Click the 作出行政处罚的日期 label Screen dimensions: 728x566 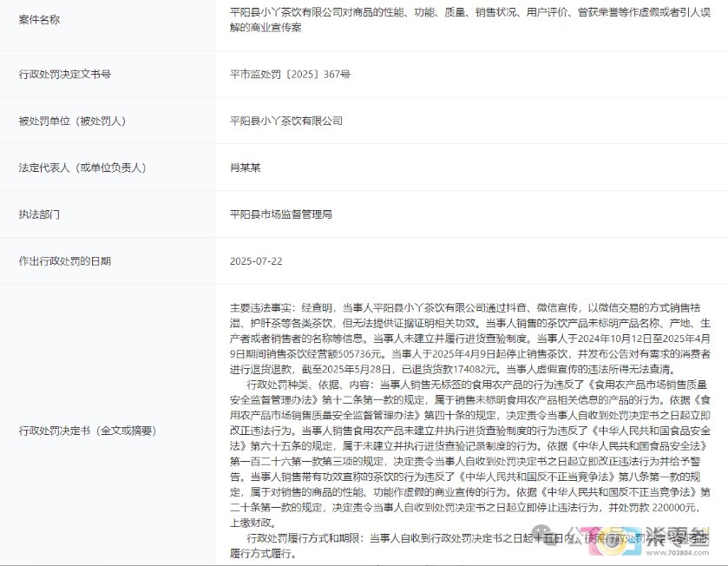click(64, 261)
